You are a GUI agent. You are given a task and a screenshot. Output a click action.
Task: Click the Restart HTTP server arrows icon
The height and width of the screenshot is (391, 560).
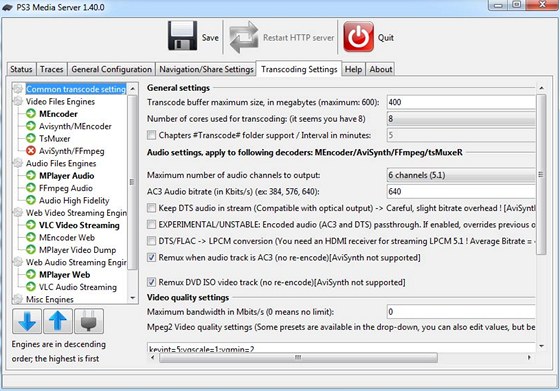coord(244,37)
